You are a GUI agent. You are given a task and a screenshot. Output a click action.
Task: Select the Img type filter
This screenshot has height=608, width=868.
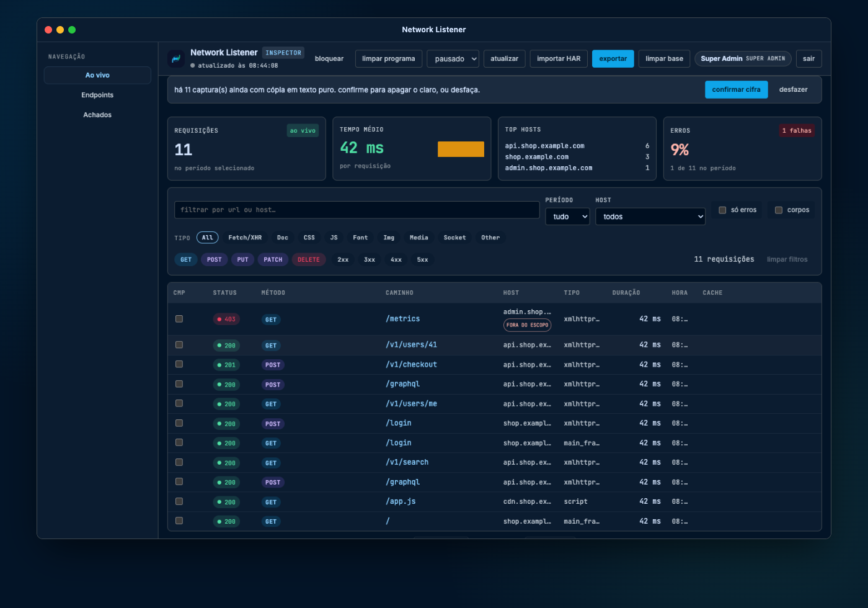click(x=389, y=238)
